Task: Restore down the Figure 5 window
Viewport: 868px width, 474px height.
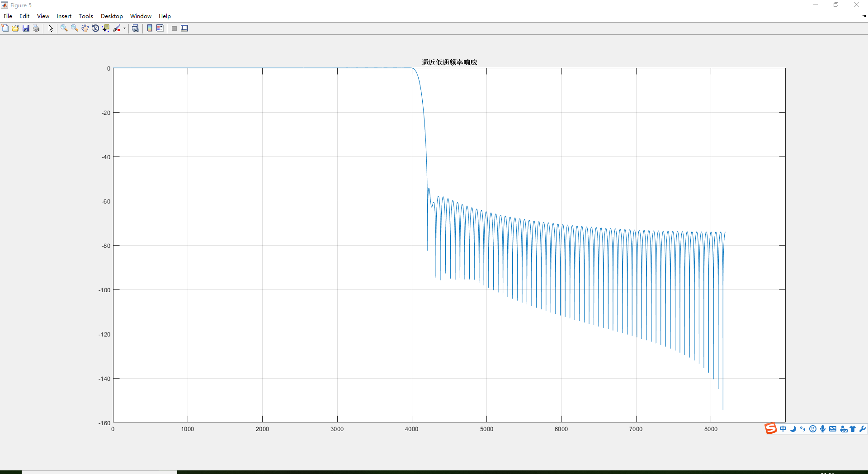Action: click(x=836, y=5)
